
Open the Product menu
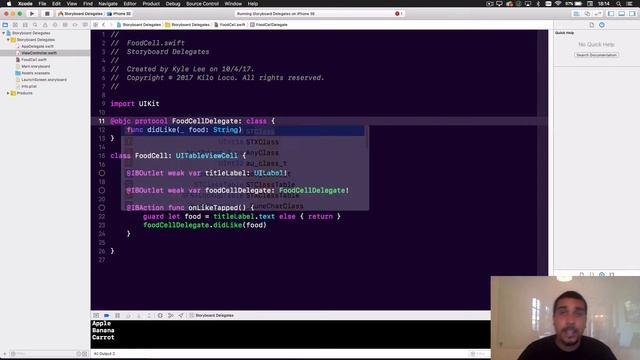point(151,4)
